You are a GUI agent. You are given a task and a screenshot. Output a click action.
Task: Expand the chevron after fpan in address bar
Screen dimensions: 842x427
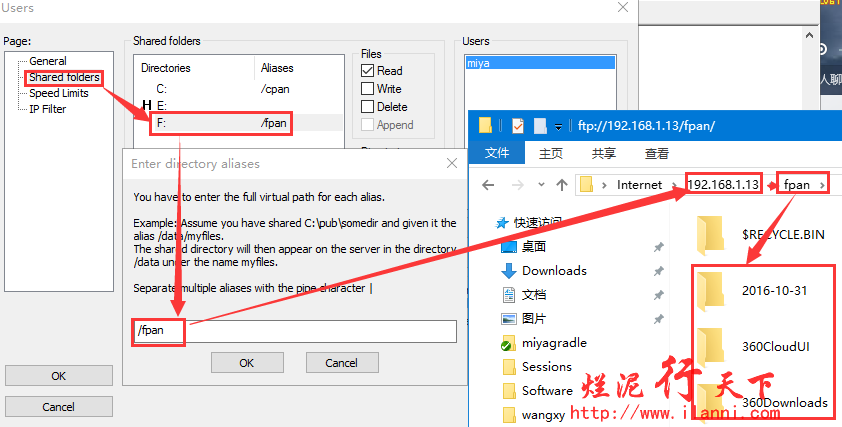822,185
